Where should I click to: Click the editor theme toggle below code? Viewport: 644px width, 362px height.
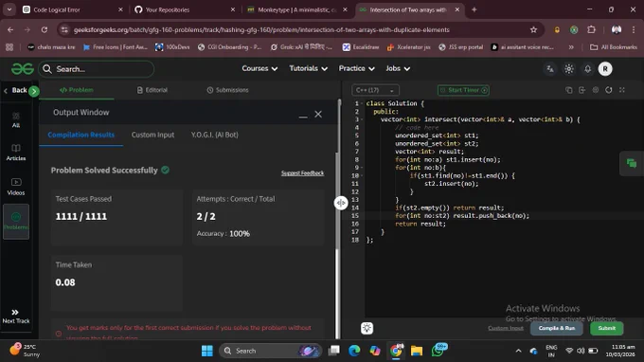point(367,328)
